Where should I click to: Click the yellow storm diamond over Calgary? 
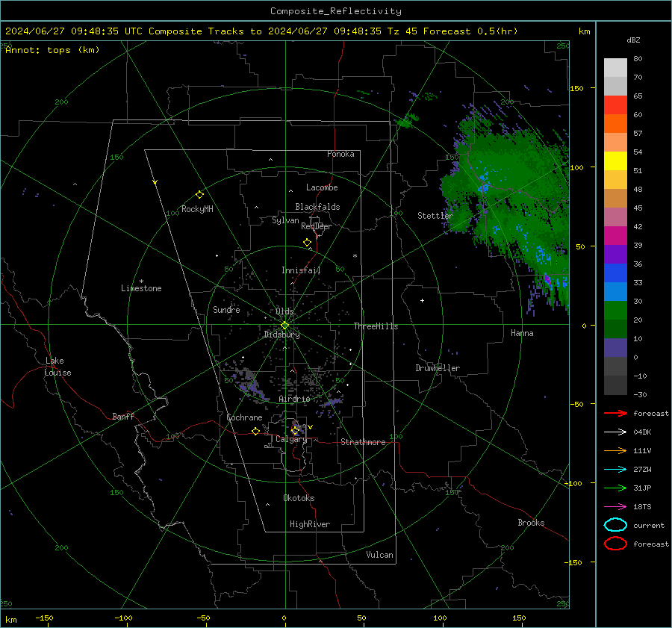295,430
